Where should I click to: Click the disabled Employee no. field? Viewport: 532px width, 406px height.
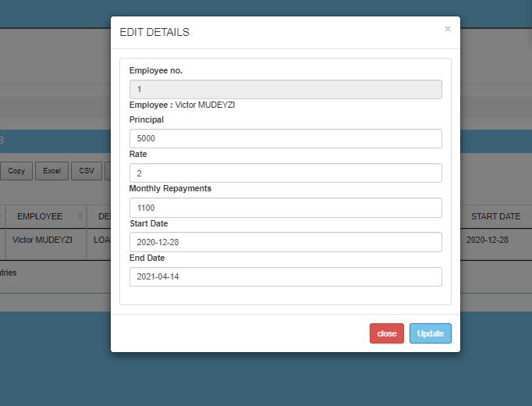[x=286, y=89]
